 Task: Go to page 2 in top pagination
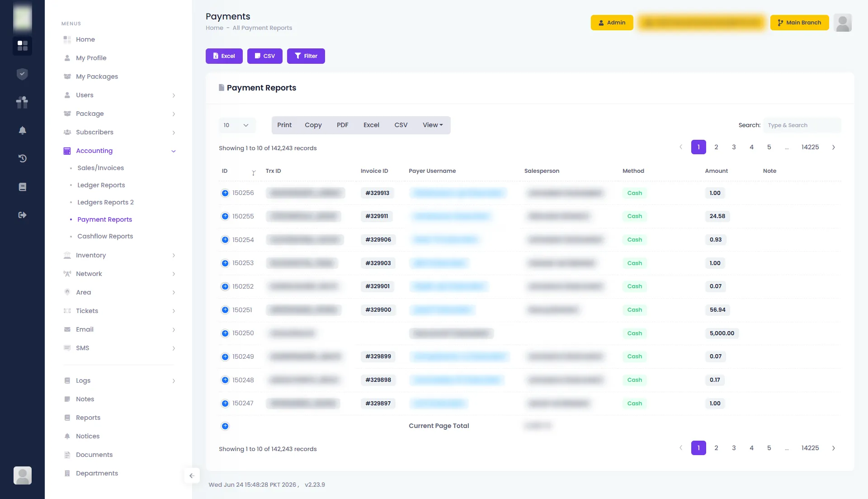click(716, 147)
